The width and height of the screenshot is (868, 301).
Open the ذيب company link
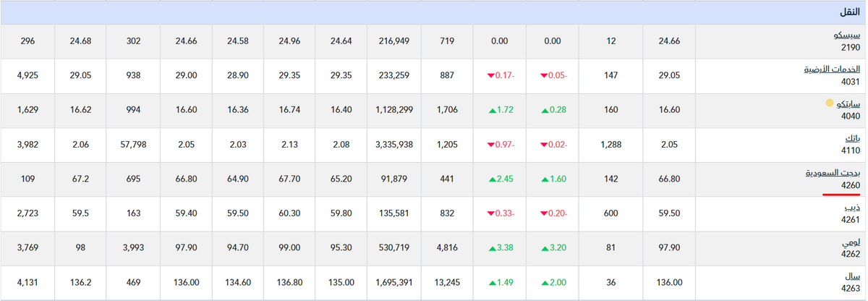point(854,207)
